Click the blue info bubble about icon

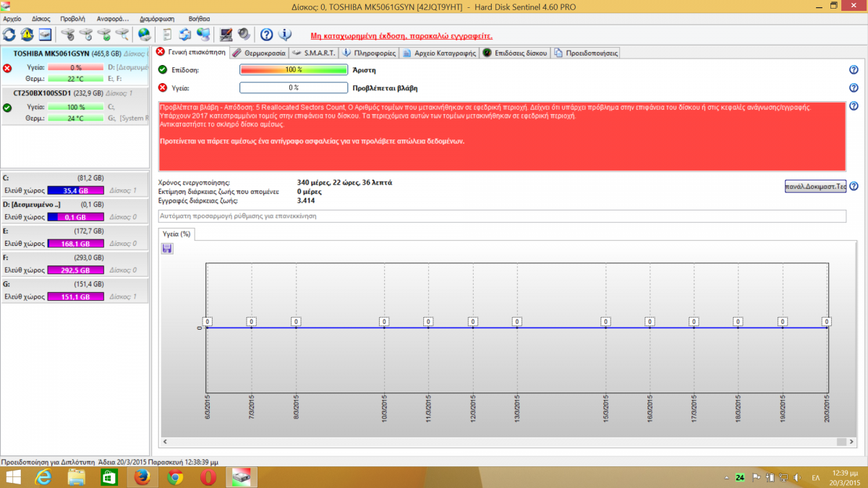(285, 34)
